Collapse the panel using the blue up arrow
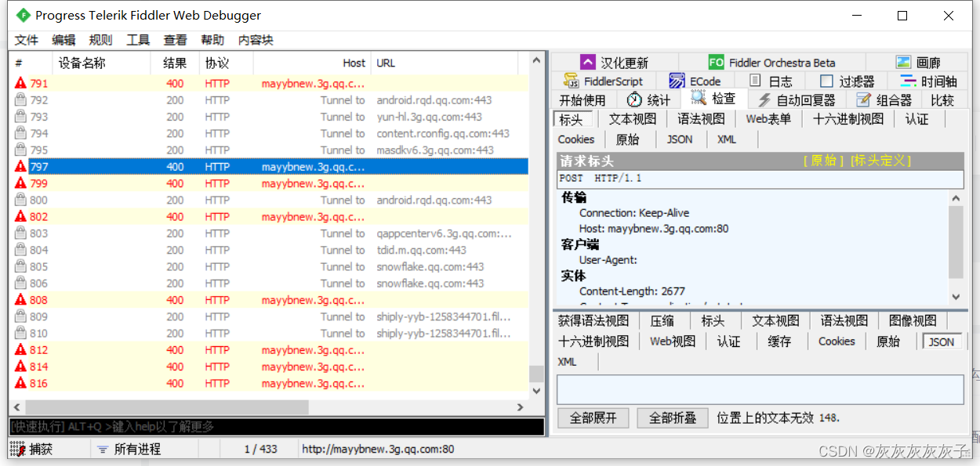The height and width of the screenshot is (466, 980). [x=588, y=62]
